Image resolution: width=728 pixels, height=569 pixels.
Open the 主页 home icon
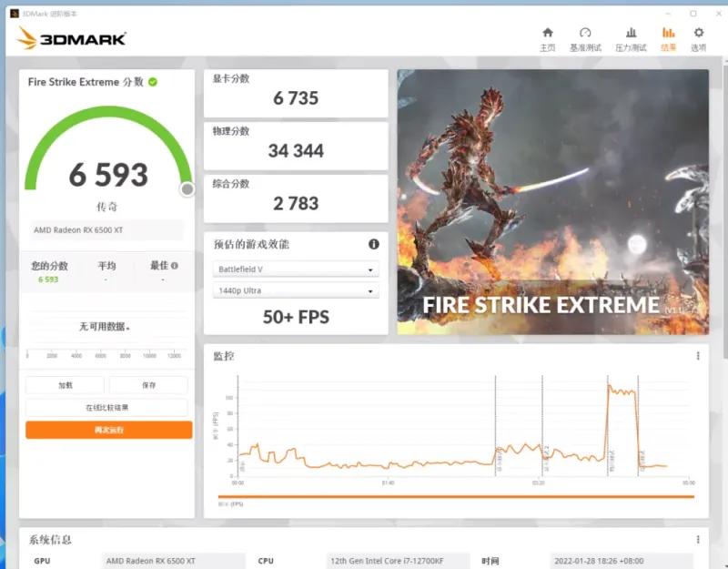click(x=548, y=39)
